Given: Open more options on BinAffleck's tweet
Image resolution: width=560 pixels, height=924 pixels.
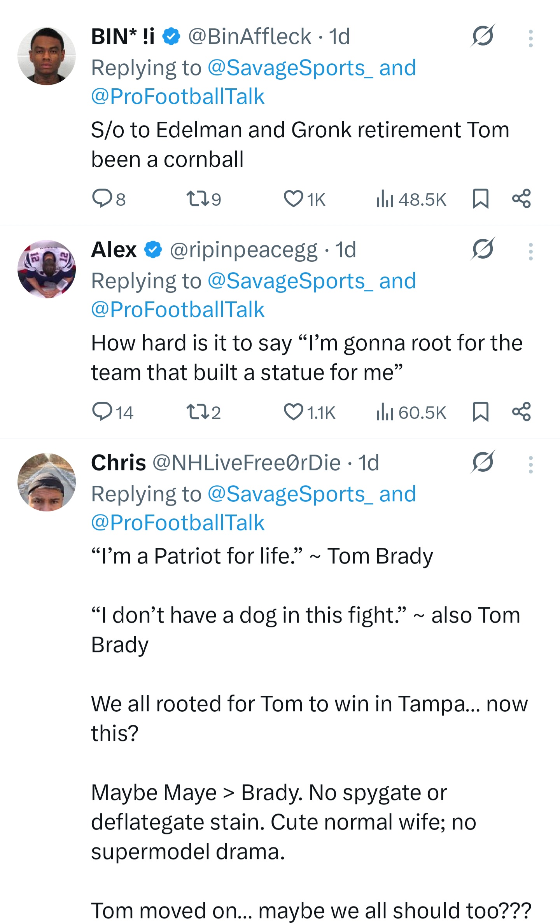Looking at the screenshot, I should [x=530, y=38].
